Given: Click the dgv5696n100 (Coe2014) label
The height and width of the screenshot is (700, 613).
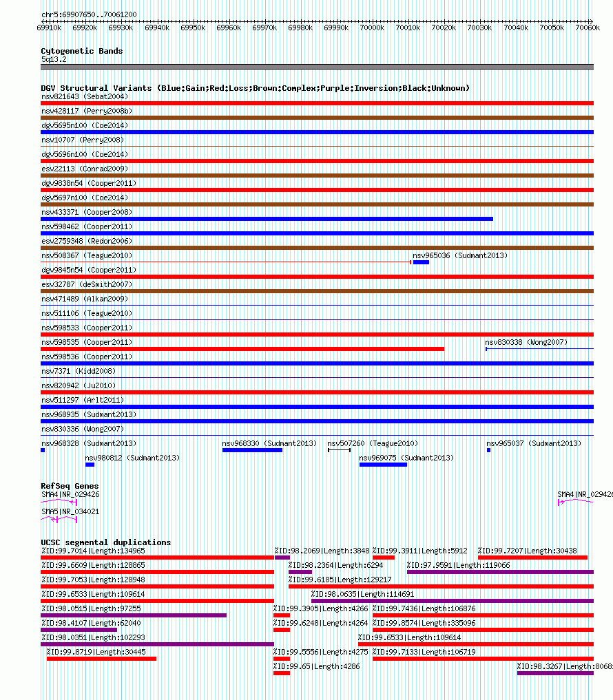Looking at the screenshot, I should pyautogui.click(x=85, y=154).
